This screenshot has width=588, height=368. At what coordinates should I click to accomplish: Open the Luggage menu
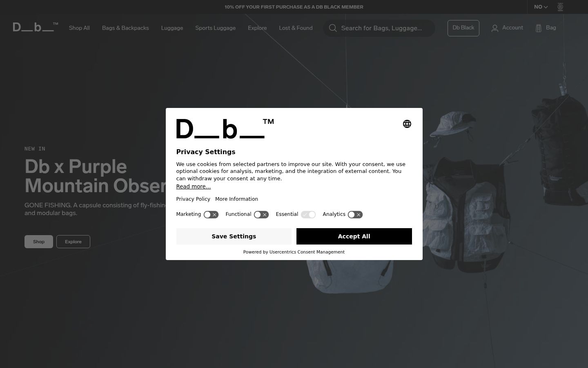click(172, 28)
